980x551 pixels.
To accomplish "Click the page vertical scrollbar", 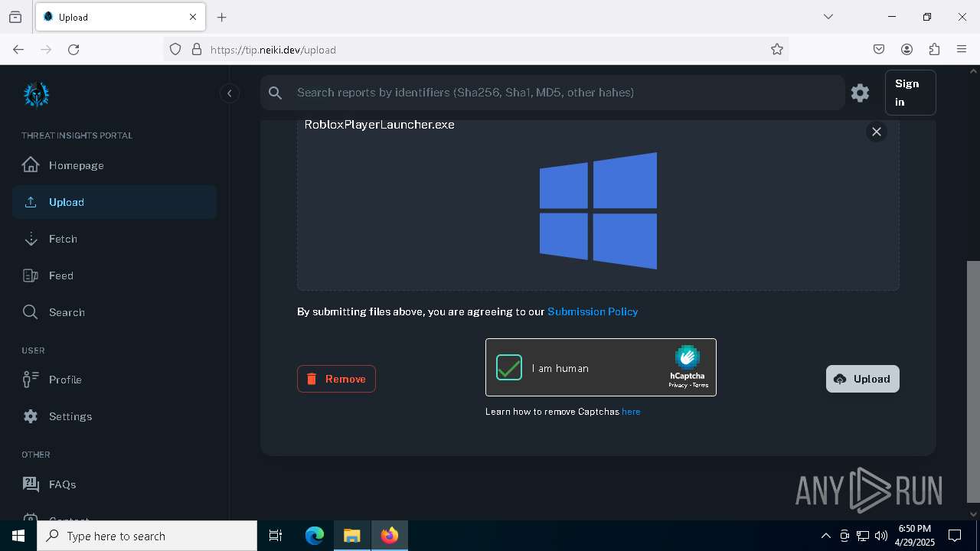I will pos(973,380).
